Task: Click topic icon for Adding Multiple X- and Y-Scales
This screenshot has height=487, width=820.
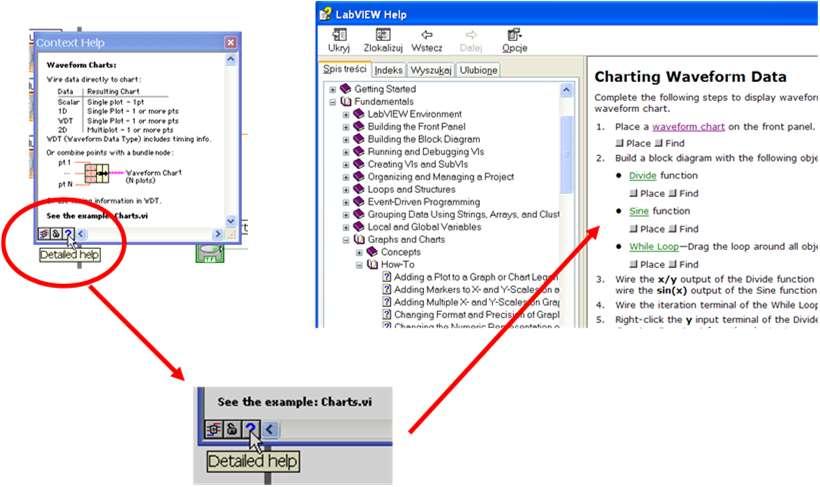Action: pyautogui.click(x=386, y=302)
